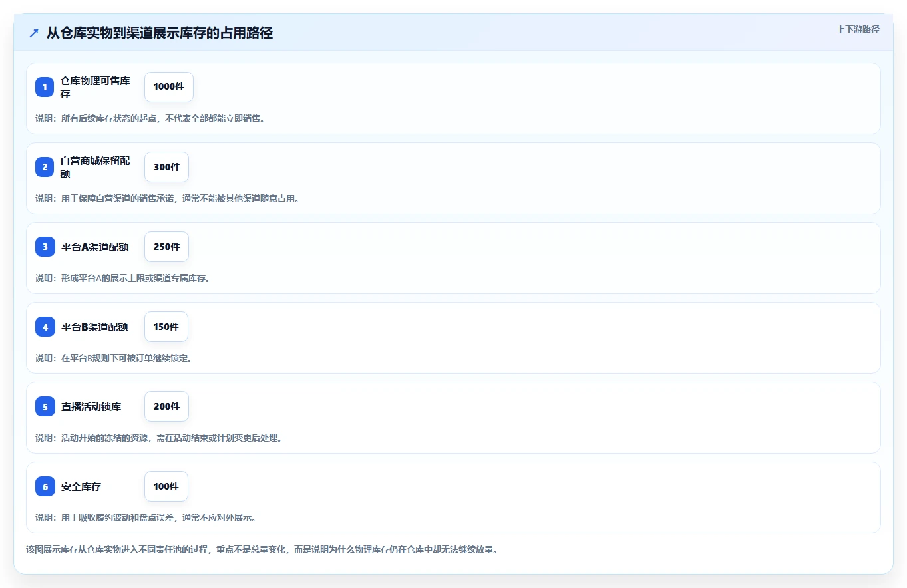Select the 100件 quantity chip
The height and width of the screenshot is (588, 907).
166,486
